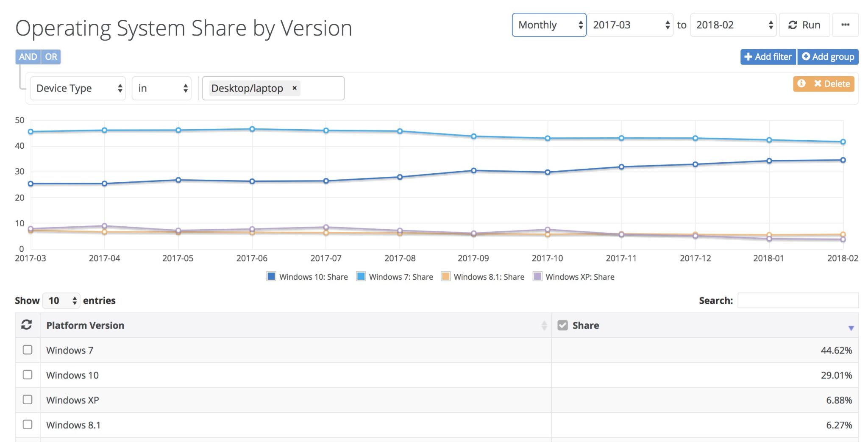Click the Windows 7 row label
Viewport: 868px width, 442px height.
point(70,350)
